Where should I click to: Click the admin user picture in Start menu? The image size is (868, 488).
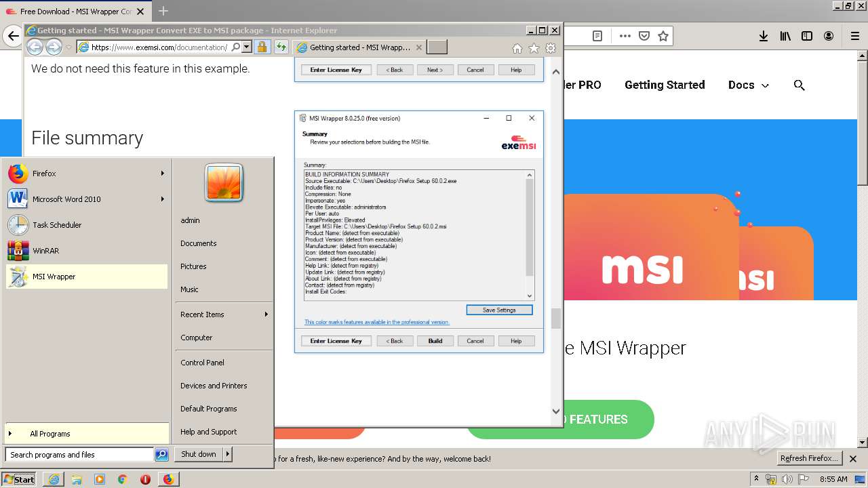224,183
